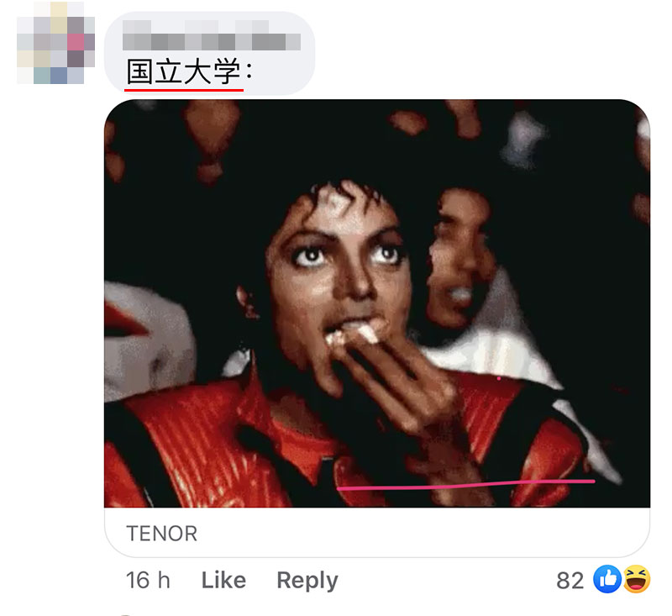672x616 pixels.
Task: Click the TENOR source label
Action: point(161,534)
